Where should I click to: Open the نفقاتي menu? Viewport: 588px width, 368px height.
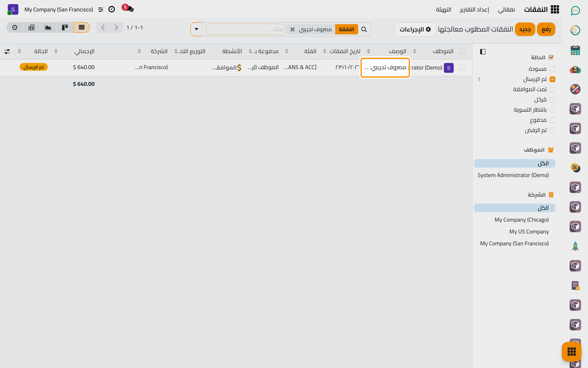click(x=506, y=10)
